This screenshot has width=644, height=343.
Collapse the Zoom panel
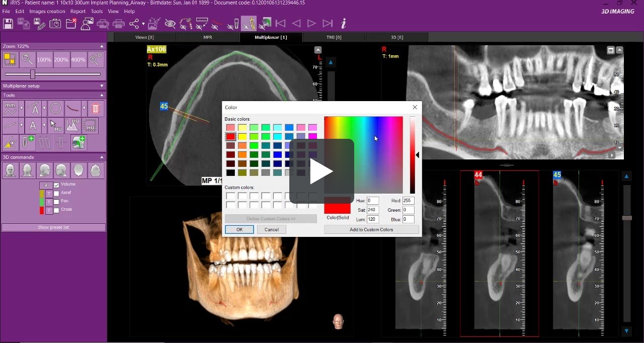click(102, 46)
